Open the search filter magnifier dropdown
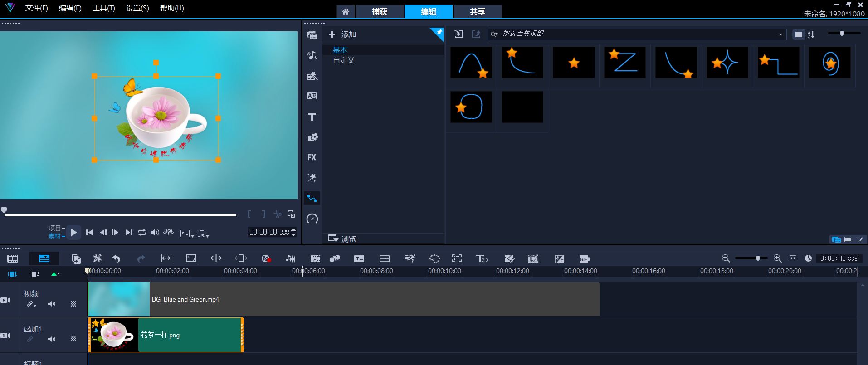The image size is (868, 365). tap(494, 34)
